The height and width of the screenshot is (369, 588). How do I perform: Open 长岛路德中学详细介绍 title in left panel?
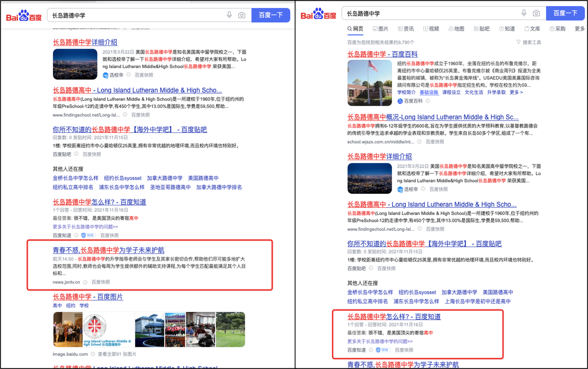point(85,42)
